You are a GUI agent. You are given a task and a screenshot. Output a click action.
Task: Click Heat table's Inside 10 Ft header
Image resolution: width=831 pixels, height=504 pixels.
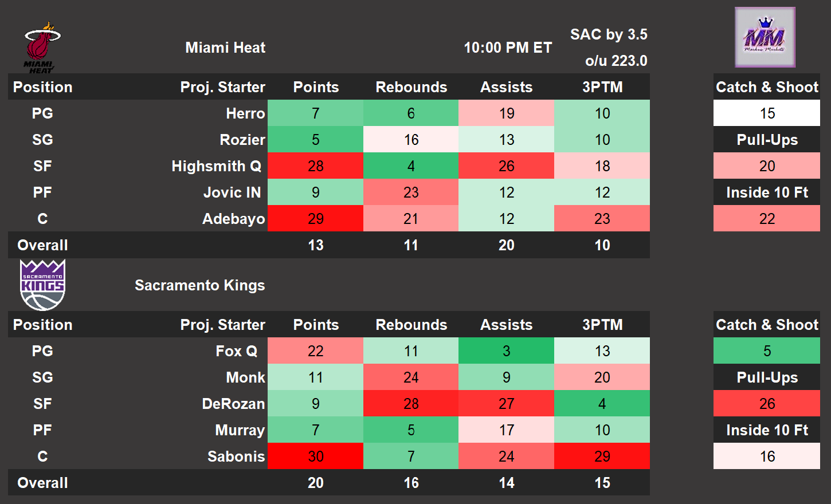point(767,192)
